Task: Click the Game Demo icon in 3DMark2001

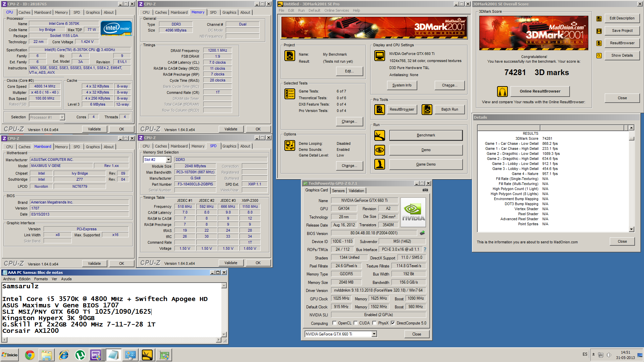Action: pyautogui.click(x=380, y=164)
